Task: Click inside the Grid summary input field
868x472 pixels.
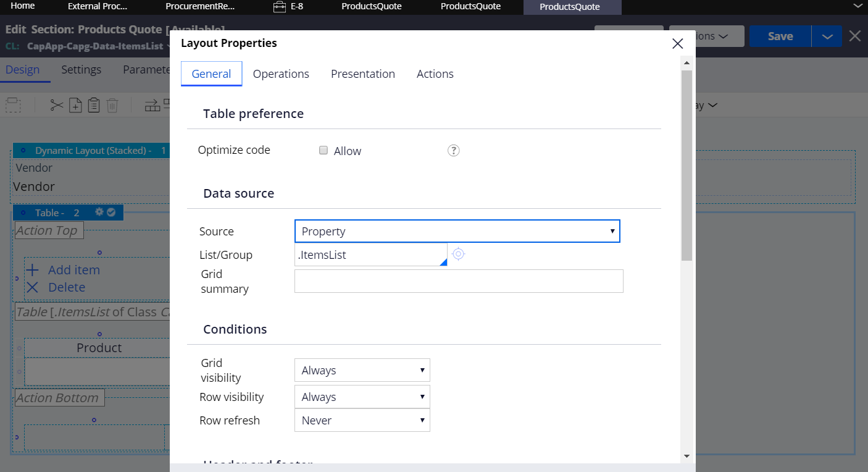Action: 459,281
